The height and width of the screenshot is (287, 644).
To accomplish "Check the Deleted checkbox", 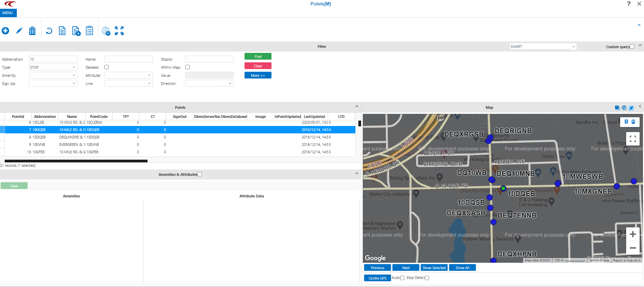I will coord(107,67).
